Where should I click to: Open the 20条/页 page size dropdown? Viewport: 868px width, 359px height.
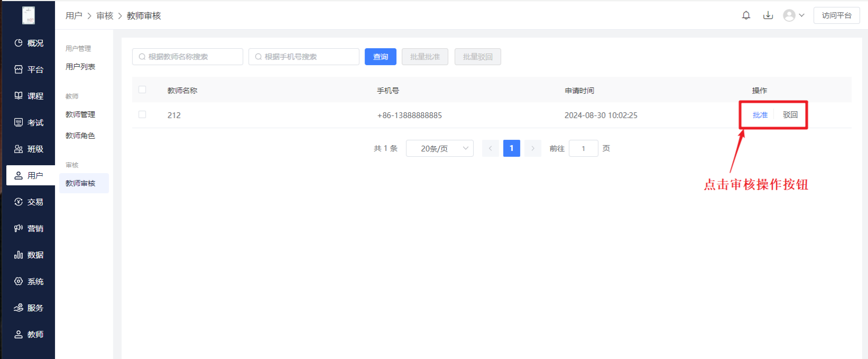pos(440,148)
